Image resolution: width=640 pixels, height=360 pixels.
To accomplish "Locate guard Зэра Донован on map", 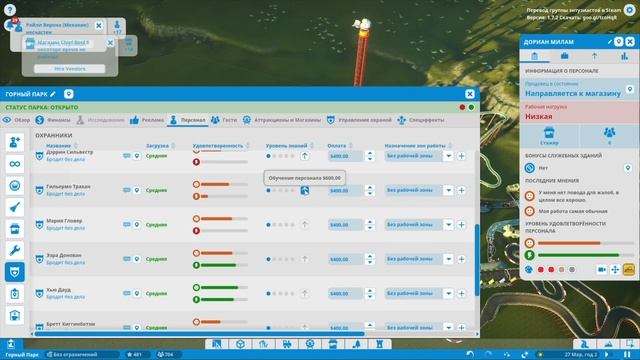I will click(x=137, y=259).
